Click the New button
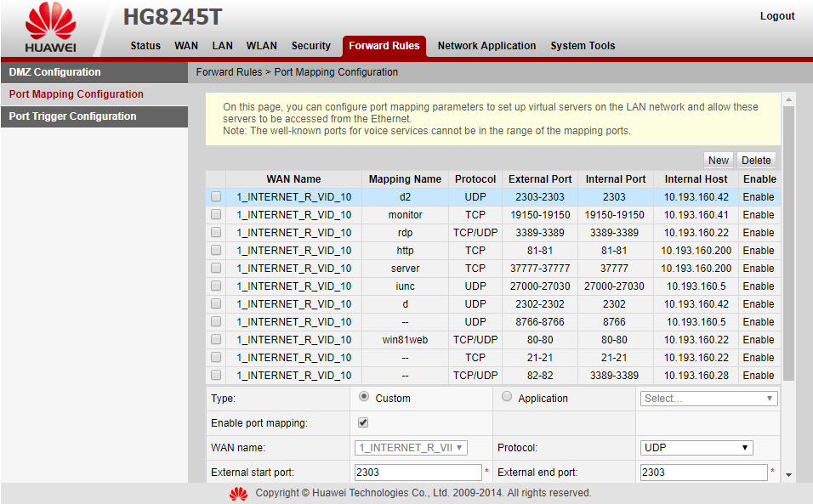The height and width of the screenshot is (504, 813). [718, 161]
